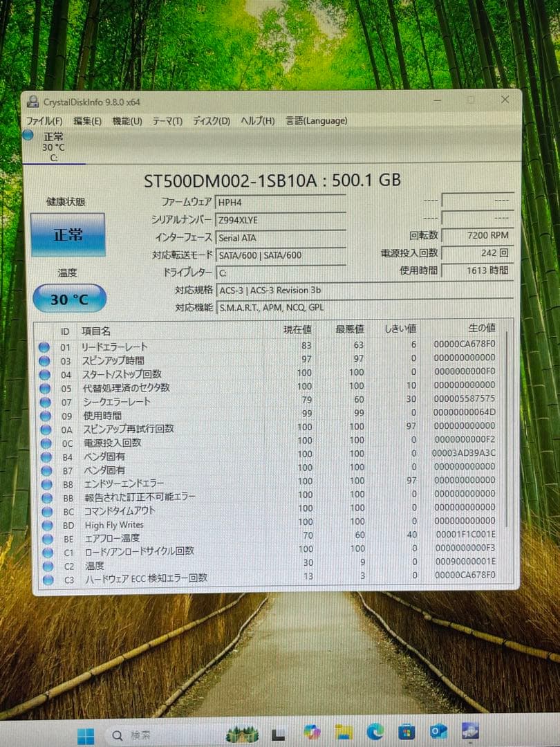
Task: Click the transfer mode field SATA/600
Action: (281, 255)
